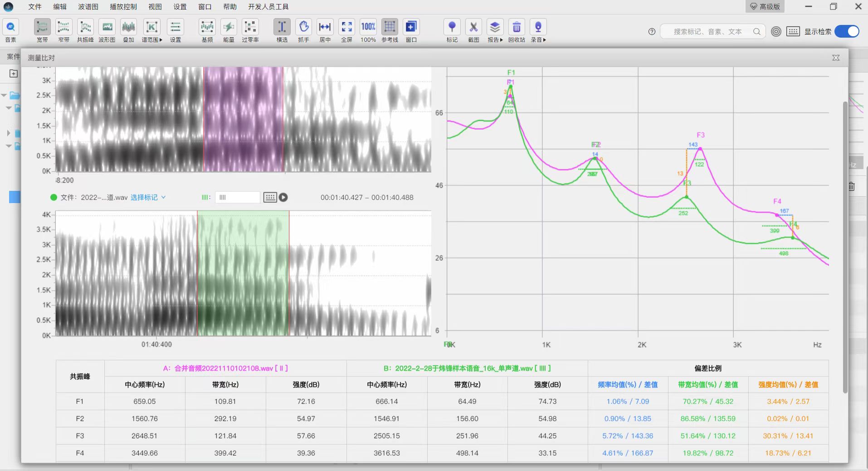The width and height of the screenshot is (868, 471).
Task: Enable the 共振峰 formant display
Action: coord(85,31)
